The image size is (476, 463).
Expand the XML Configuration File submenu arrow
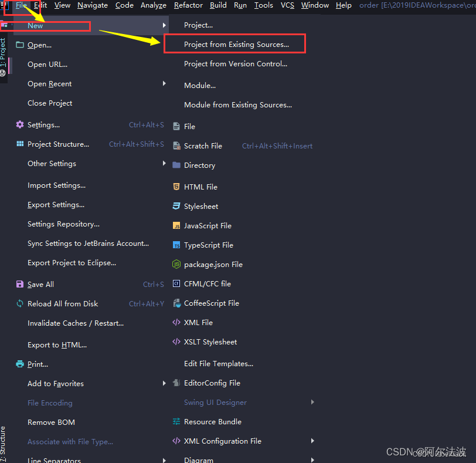pyautogui.click(x=312, y=441)
